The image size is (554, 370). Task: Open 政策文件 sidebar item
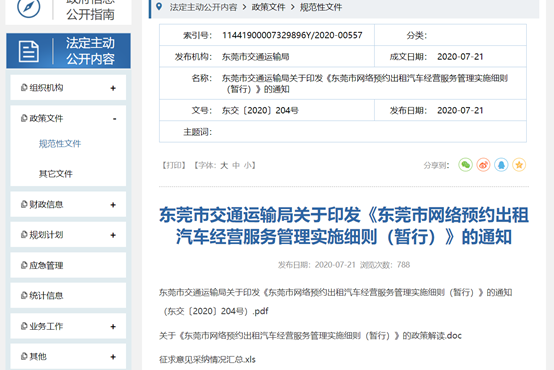pyautogui.click(x=68, y=118)
